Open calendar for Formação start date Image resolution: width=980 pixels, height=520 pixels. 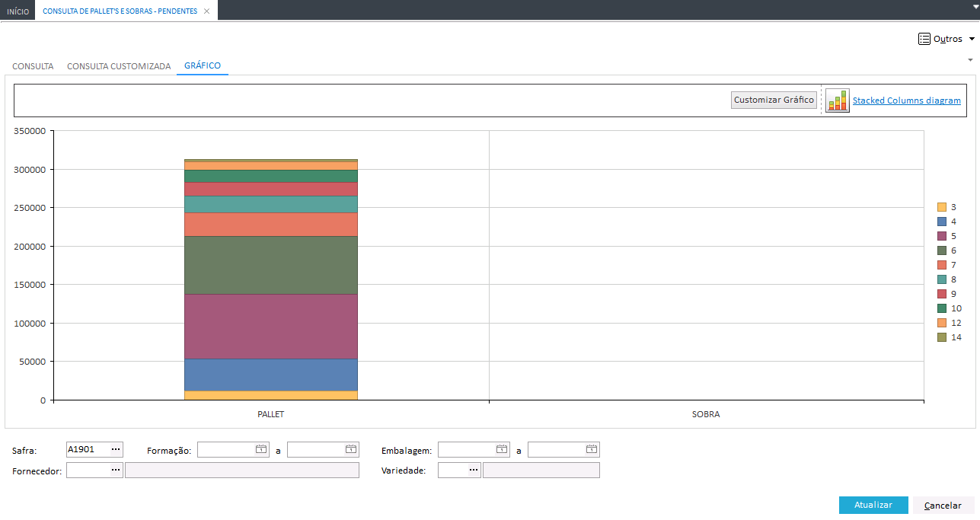tap(261, 450)
